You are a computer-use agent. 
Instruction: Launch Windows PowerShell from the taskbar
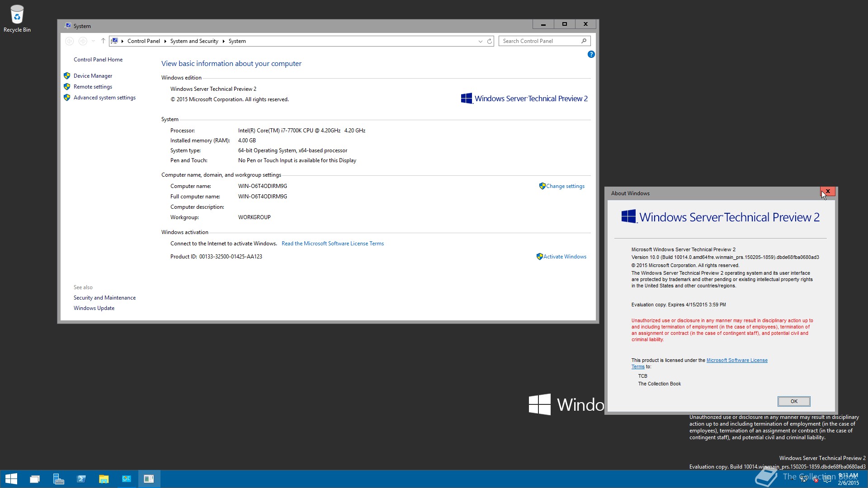(81, 479)
